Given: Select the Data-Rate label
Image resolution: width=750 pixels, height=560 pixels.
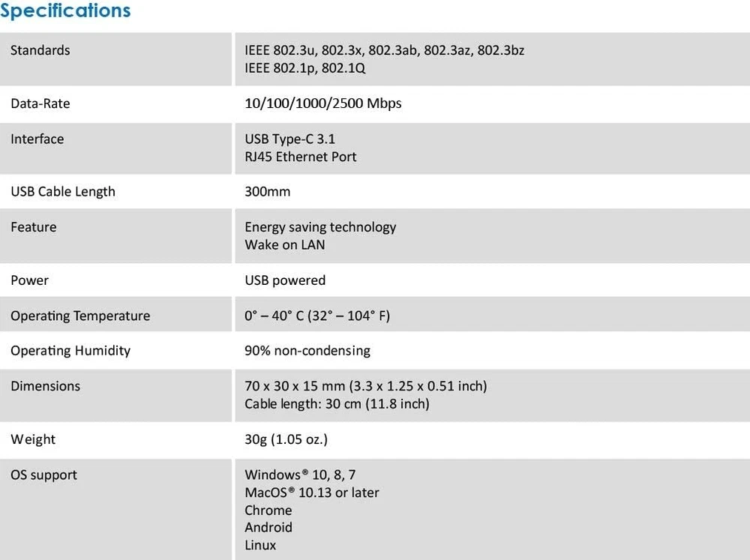Looking at the screenshot, I should [40, 103].
